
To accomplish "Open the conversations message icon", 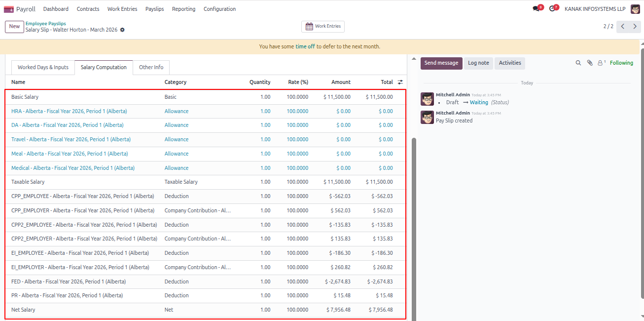I will click(536, 9).
